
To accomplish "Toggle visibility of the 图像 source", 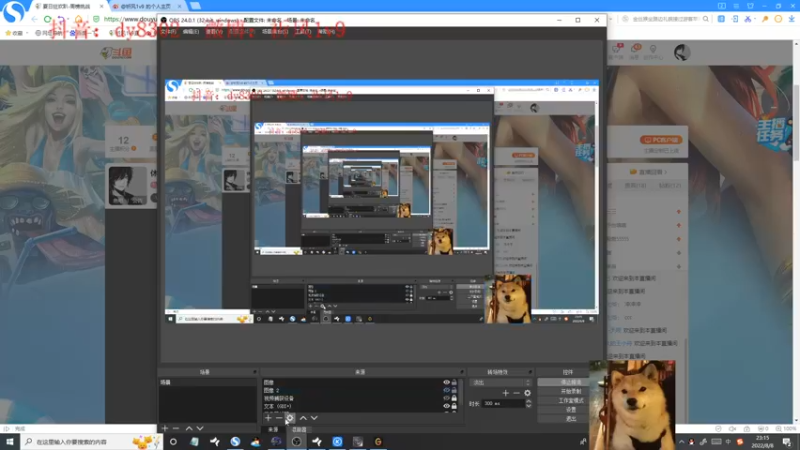I will click(446, 382).
